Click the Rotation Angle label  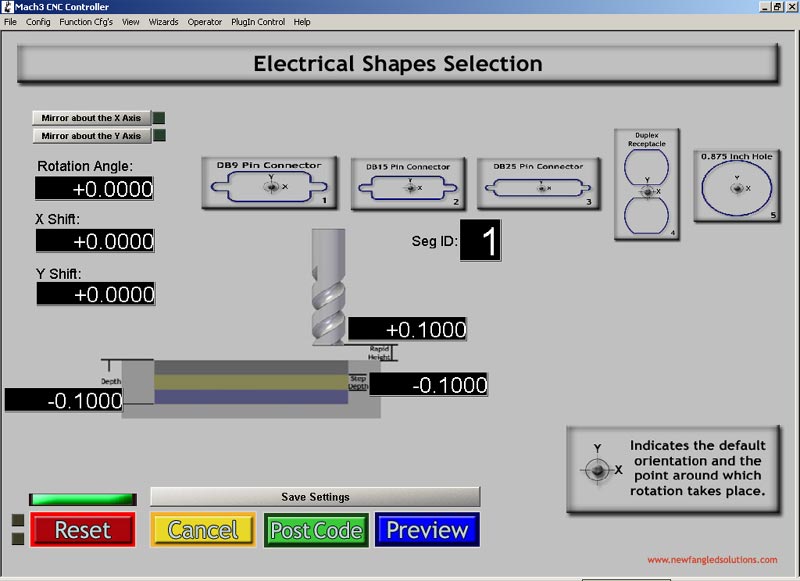click(85, 166)
